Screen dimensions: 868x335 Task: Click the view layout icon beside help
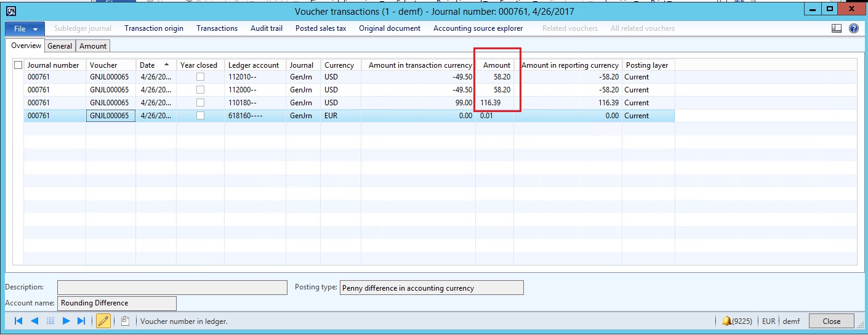click(837, 28)
